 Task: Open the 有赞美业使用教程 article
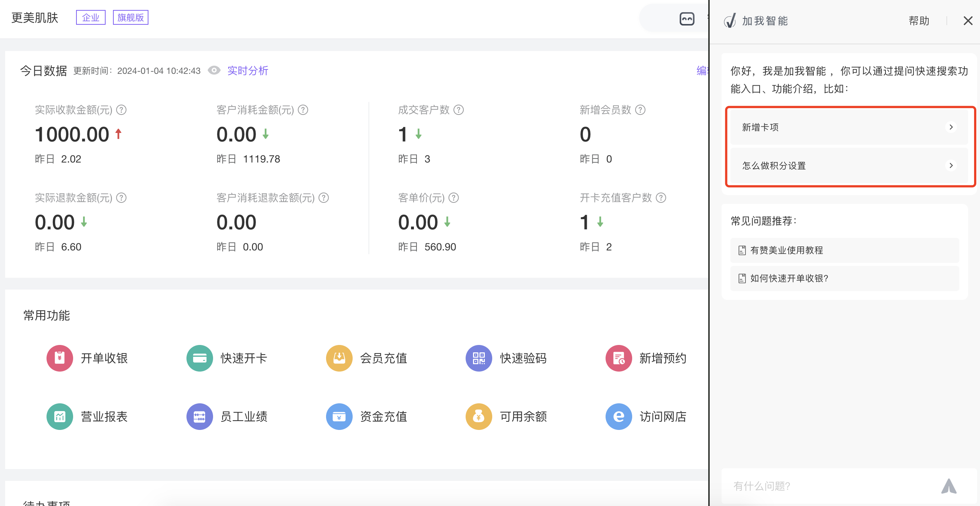844,250
